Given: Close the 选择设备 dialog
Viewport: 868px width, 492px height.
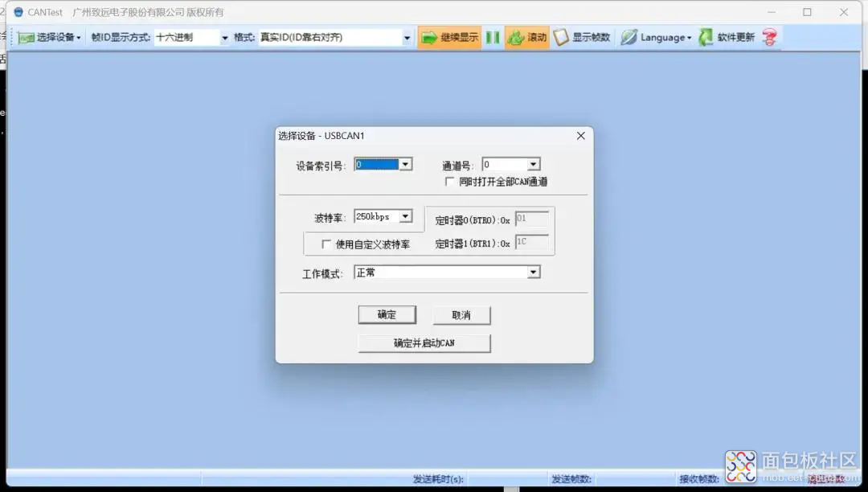Looking at the screenshot, I should click(581, 136).
